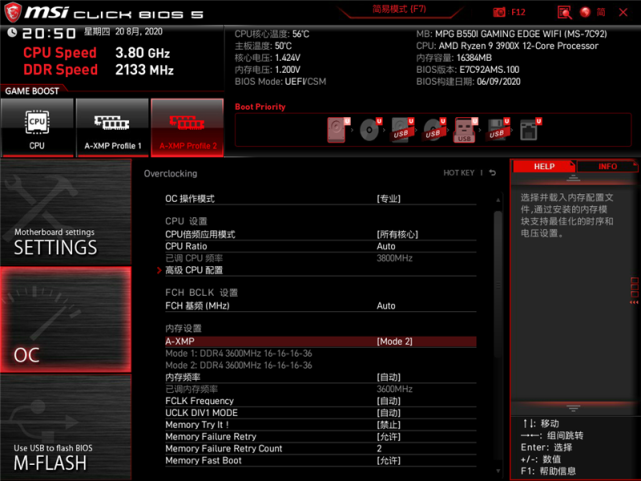Click the MSI dragon shield logo
The width and height of the screenshot is (641, 481).
coord(13,12)
